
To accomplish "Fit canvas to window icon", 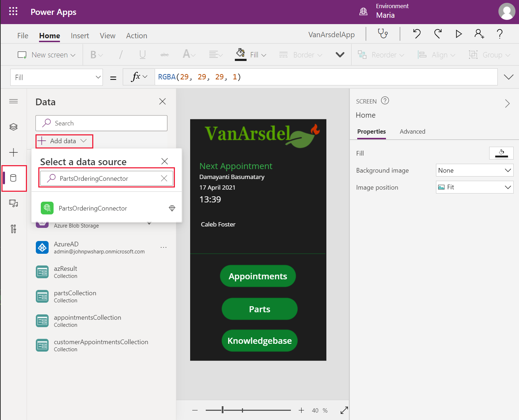I will (344, 410).
